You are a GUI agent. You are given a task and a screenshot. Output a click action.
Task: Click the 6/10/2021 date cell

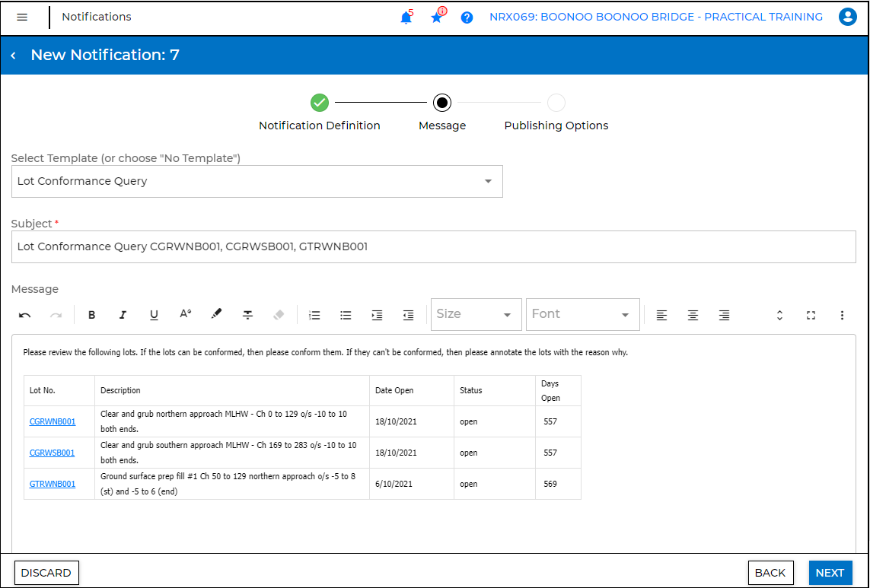(412, 484)
